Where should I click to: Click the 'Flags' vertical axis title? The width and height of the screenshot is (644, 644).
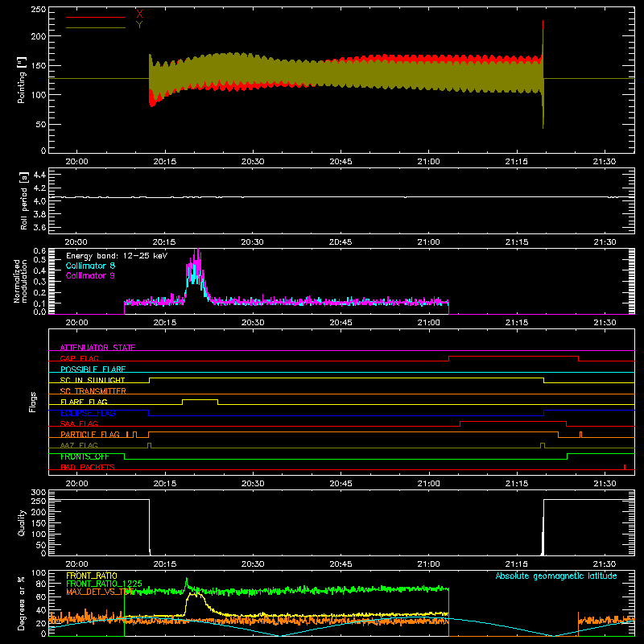33,402
